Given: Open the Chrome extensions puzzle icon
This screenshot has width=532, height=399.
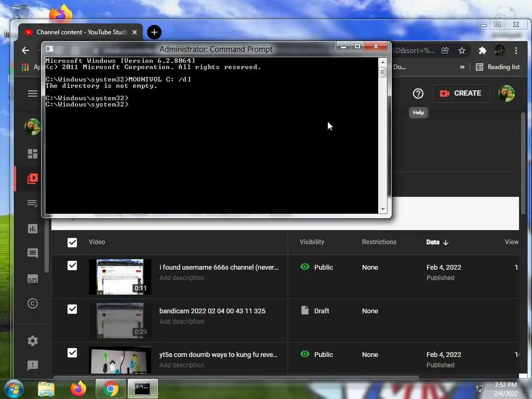Looking at the screenshot, I should pyautogui.click(x=482, y=50).
